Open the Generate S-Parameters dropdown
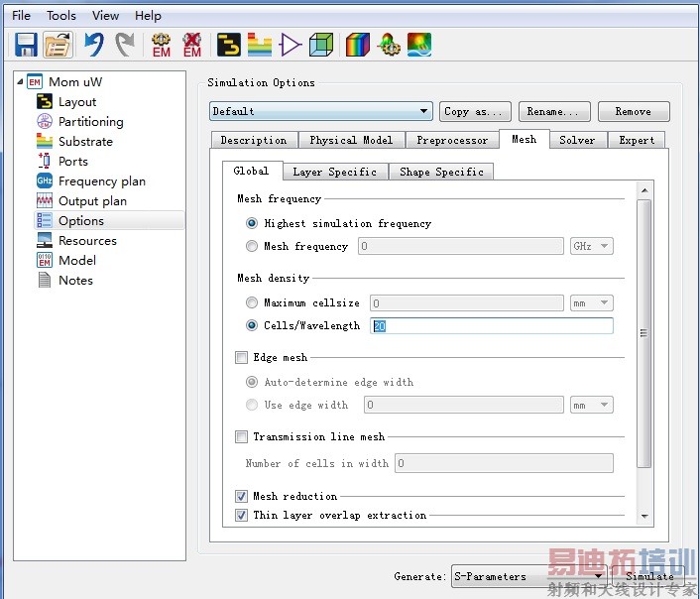 pos(528,576)
